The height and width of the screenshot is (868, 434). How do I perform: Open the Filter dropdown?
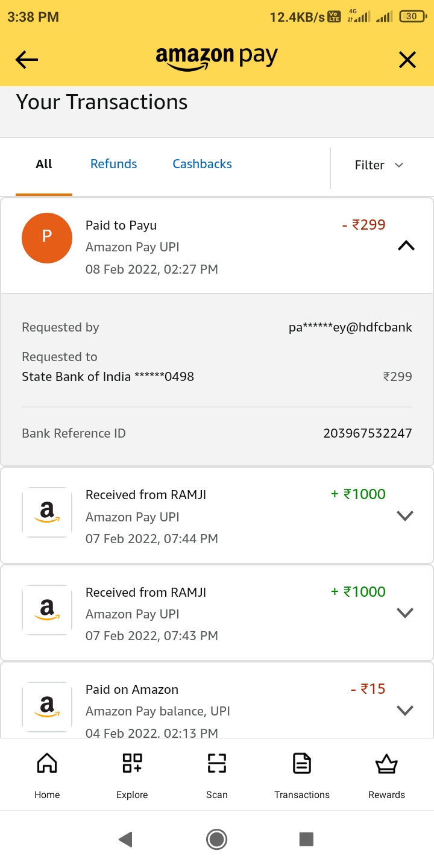(x=379, y=165)
